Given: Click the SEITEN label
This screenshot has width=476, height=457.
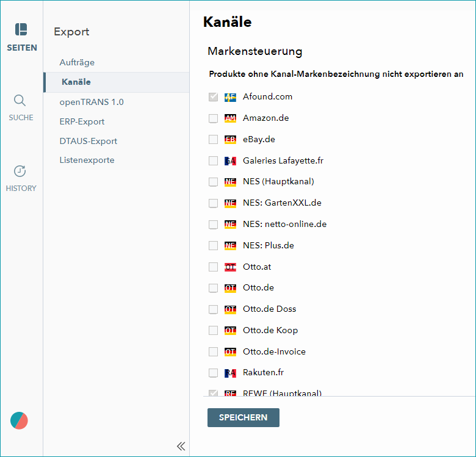Looking at the screenshot, I should [x=22, y=48].
